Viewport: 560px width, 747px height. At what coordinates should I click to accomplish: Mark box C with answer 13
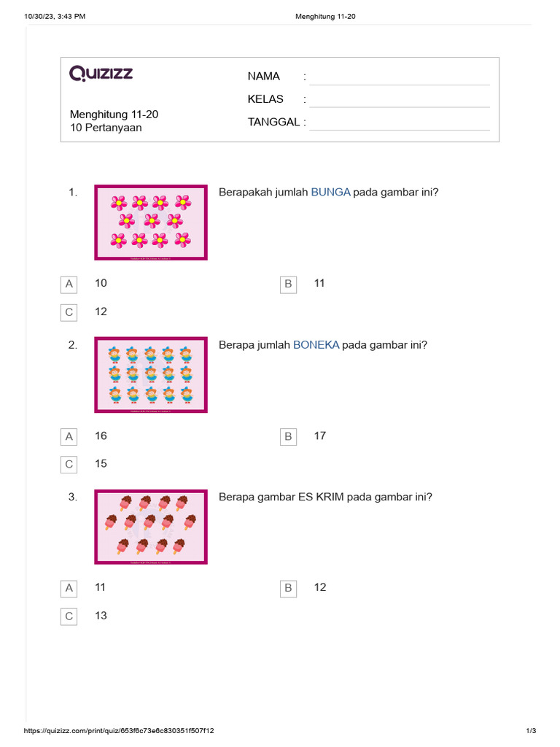click(69, 616)
